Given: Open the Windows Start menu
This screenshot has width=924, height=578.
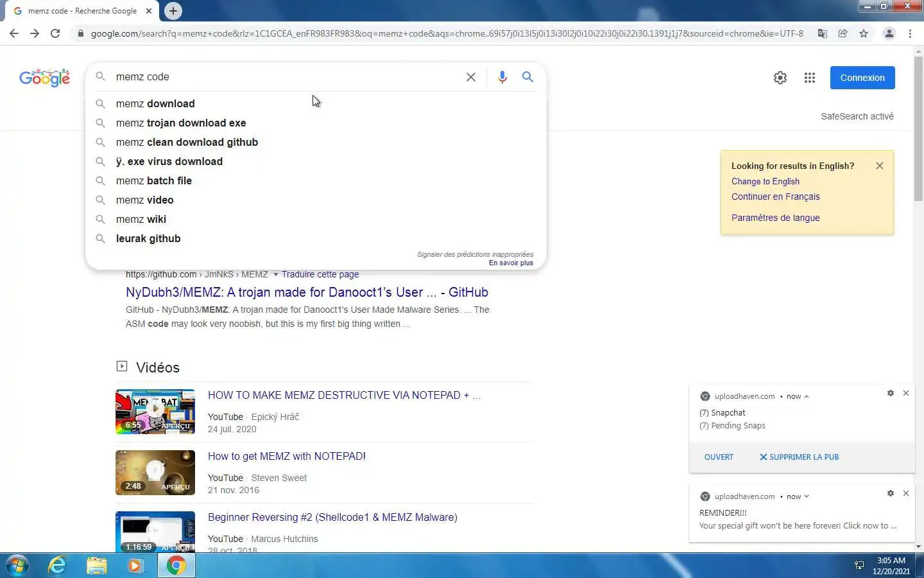Looking at the screenshot, I should click(17, 566).
